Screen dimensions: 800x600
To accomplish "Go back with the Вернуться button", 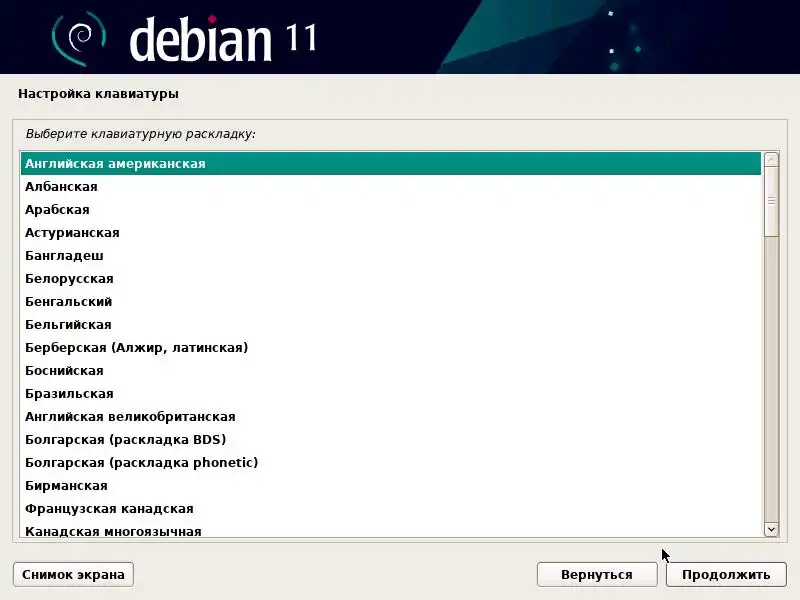I will (597, 574).
